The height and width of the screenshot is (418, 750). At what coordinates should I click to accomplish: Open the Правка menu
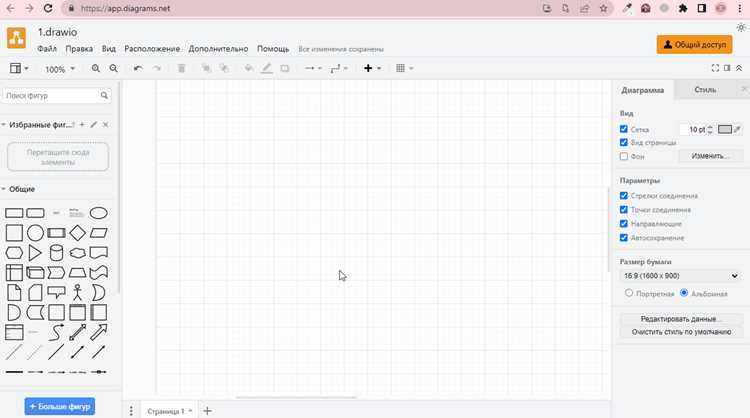[x=79, y=49]
